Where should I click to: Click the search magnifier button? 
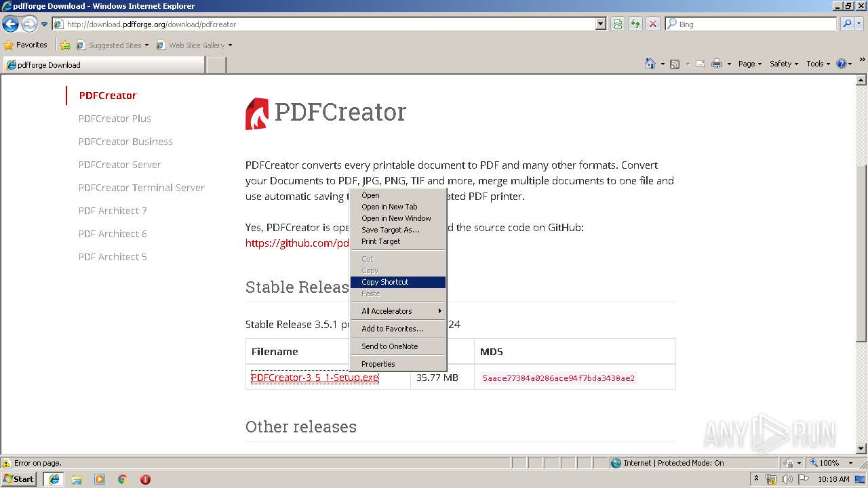846,24
